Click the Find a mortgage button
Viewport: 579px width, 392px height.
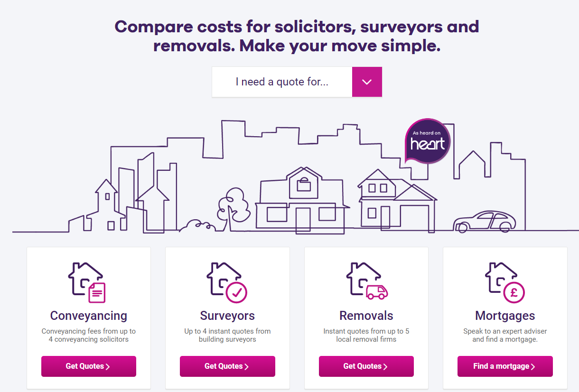click(x=505, y=366)
